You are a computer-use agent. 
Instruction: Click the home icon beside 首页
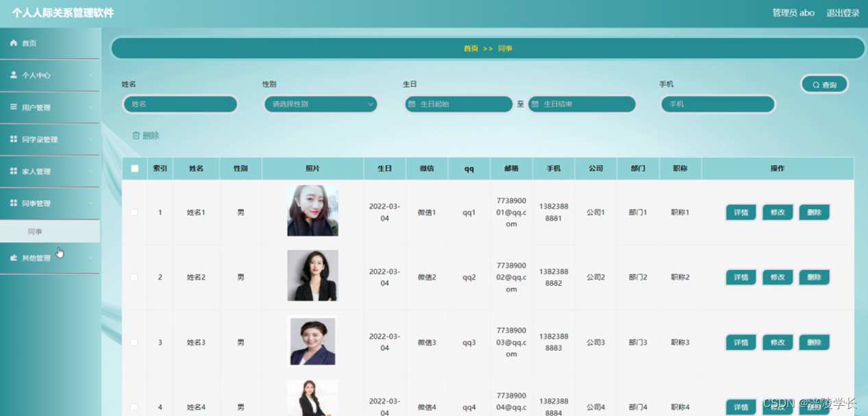[13, 43]
